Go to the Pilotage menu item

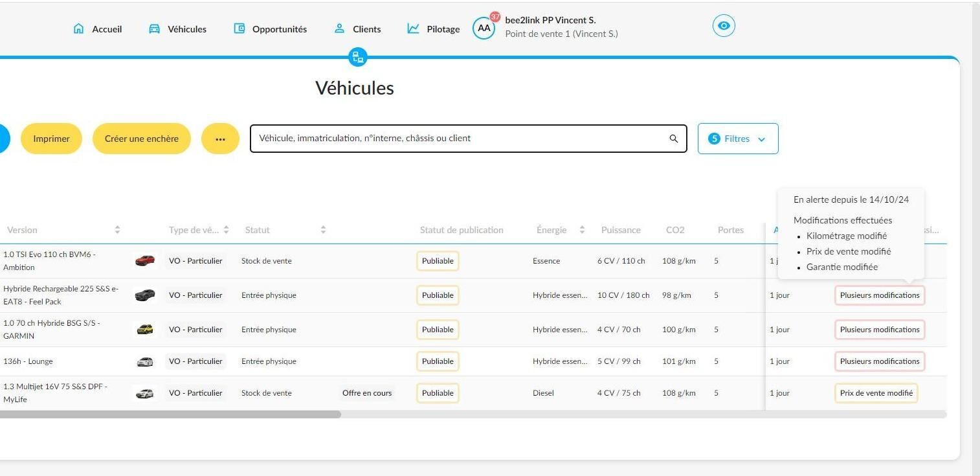point(433,29)
